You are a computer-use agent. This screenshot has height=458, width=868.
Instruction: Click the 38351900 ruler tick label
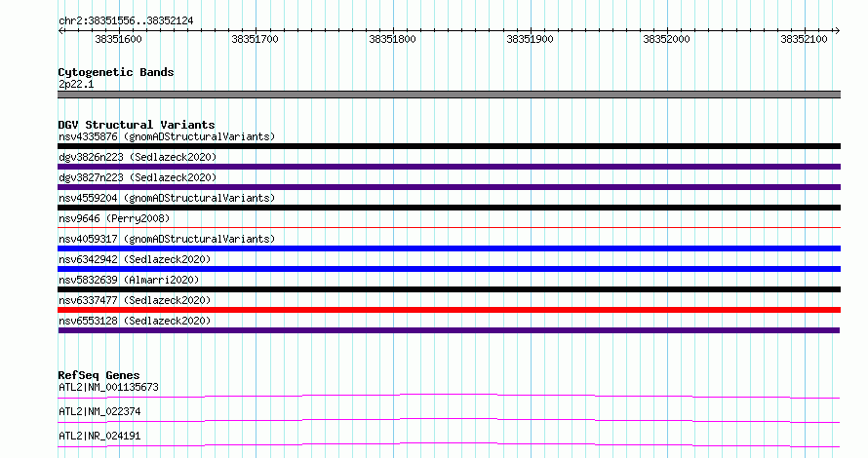pos(530,39)
